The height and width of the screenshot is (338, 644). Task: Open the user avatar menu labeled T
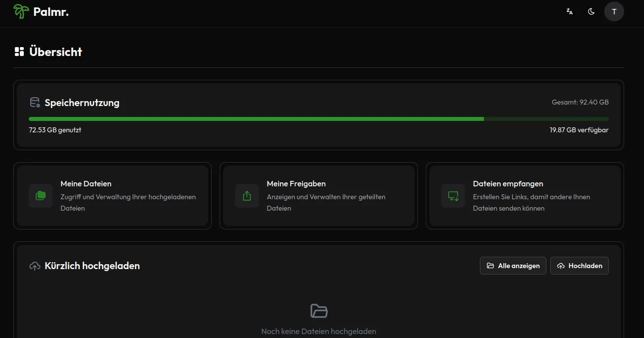(x=614, y=11)
